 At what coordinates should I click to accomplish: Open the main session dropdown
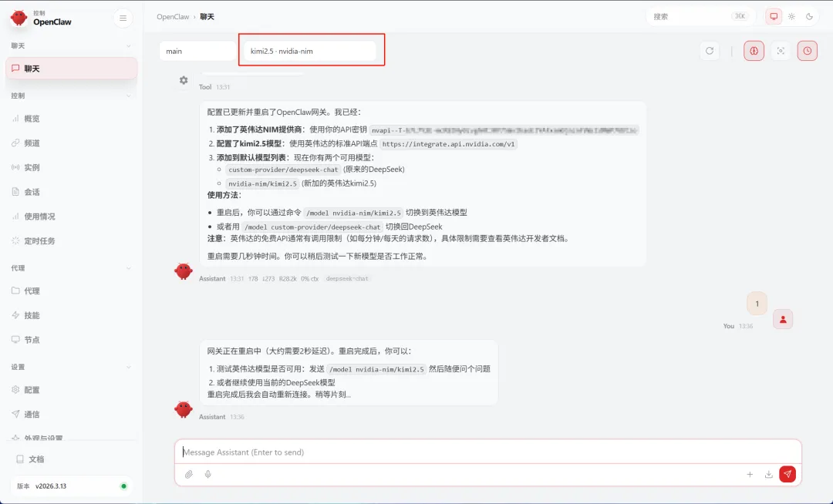coord(197,51)
